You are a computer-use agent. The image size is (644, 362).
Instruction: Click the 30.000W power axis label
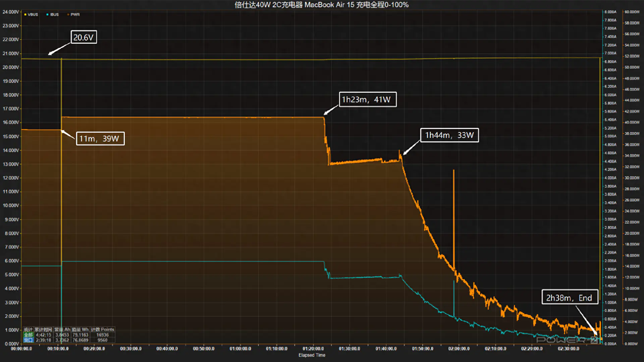[632, 178]
